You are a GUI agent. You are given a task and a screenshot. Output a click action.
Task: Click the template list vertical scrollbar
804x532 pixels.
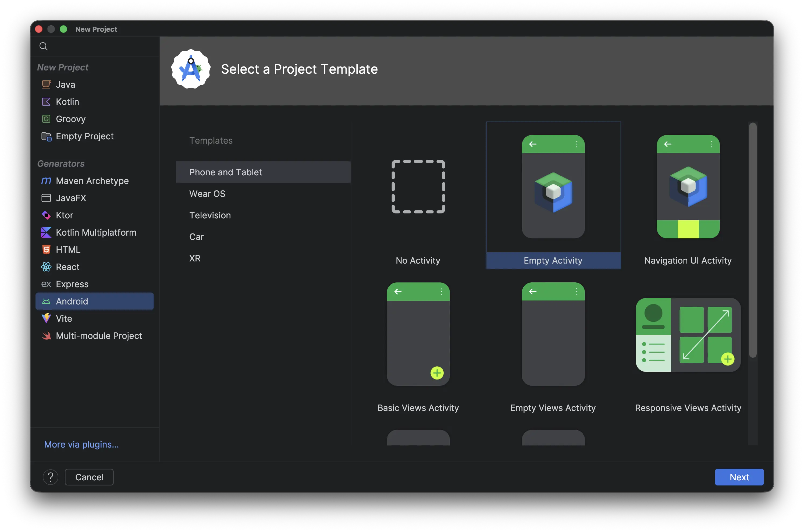[x=753, y=240]
